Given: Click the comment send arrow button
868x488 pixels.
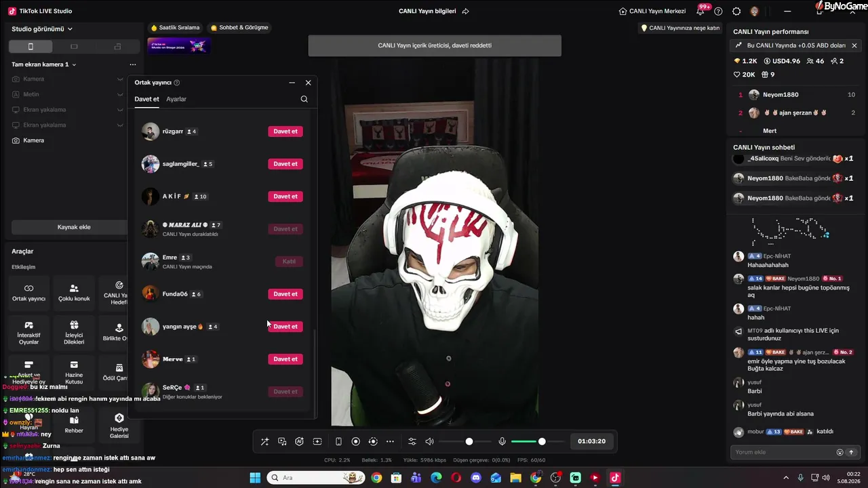Looking at the screenshot, I should point(851,452).
